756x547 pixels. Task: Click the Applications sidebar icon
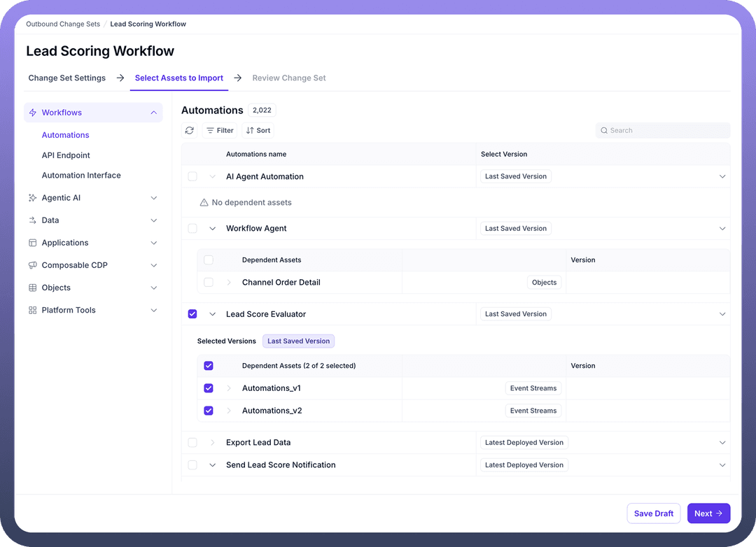32,243
